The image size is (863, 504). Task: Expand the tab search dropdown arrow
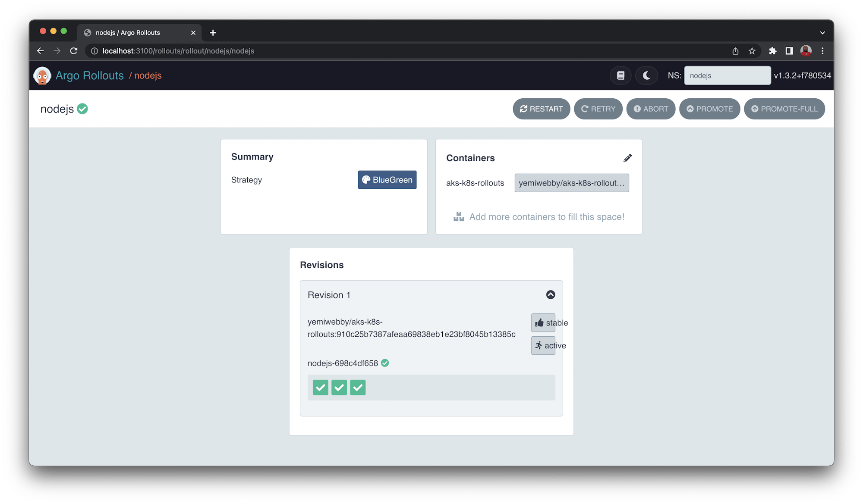pos(822,33)
